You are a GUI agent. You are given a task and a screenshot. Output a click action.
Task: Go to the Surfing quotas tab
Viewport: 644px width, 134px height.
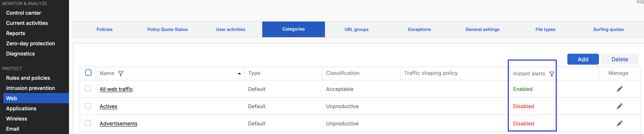click(608, 29)
